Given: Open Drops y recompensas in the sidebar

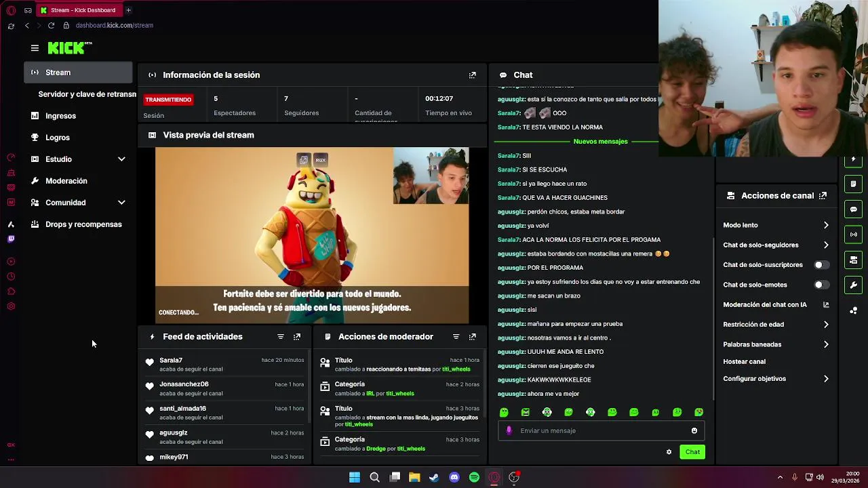Looking at the screenshot, I should click(83, 224).
